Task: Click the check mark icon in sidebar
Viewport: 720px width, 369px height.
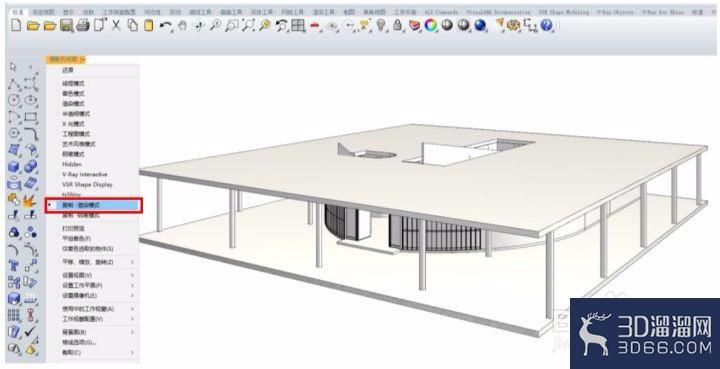Action: tap(31, 331)
